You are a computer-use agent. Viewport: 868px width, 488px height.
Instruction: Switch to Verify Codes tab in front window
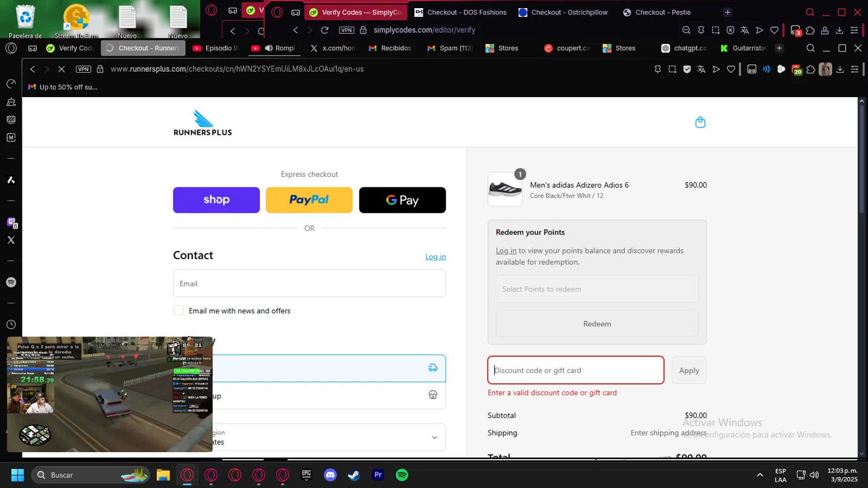69,48
